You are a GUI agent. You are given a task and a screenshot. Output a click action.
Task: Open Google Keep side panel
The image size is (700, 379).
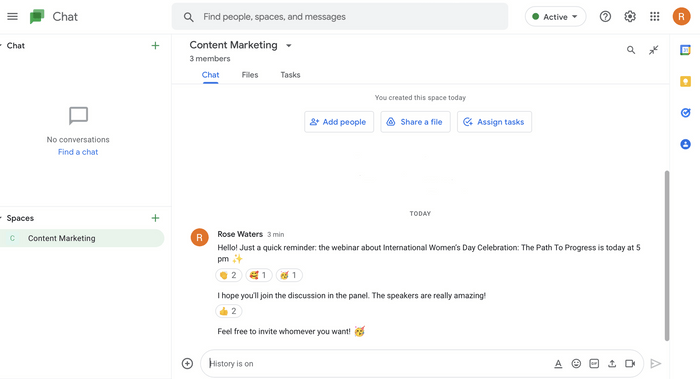pos(685,81)
